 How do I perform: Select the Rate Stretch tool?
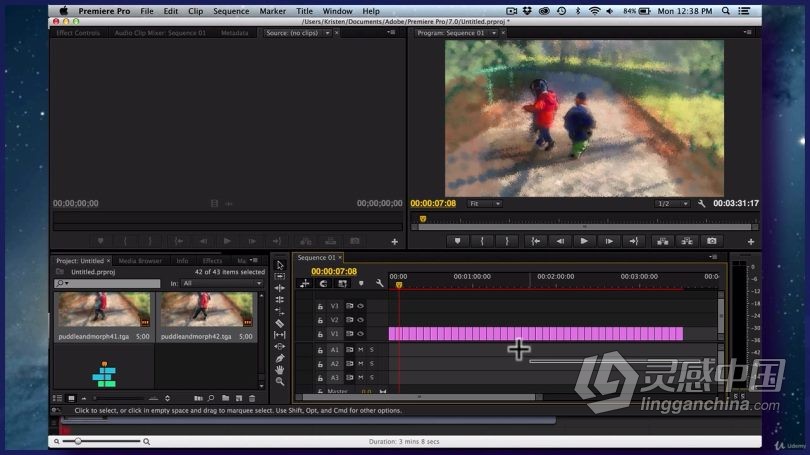click(279, 311)
